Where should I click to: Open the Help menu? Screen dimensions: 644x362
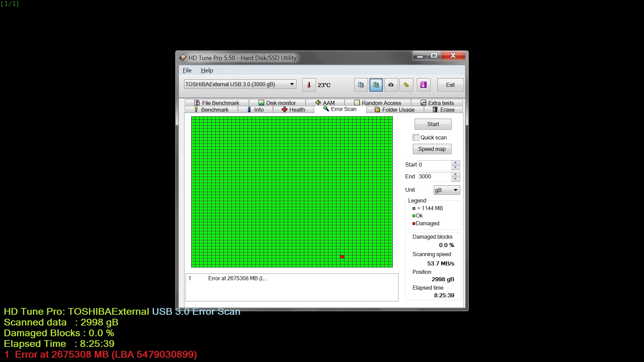click(207, 70)
